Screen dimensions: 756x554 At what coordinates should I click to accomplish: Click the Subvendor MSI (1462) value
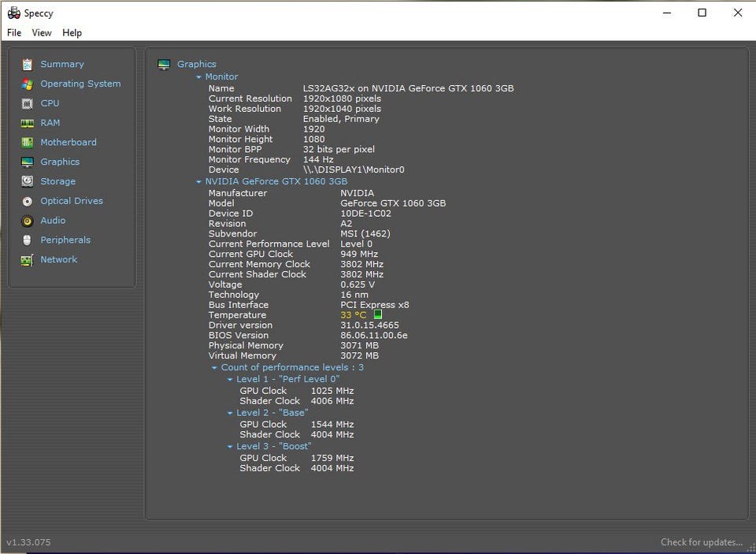[365, 233]
